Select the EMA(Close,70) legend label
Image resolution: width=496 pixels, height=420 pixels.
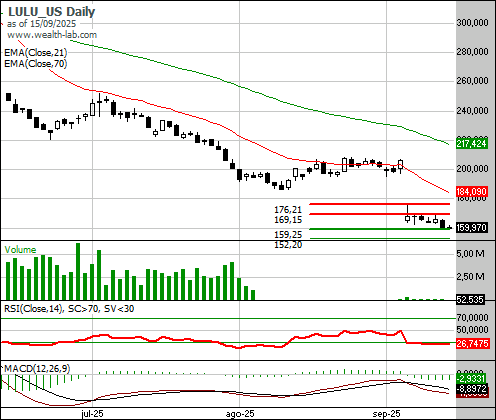click(36, 63)
